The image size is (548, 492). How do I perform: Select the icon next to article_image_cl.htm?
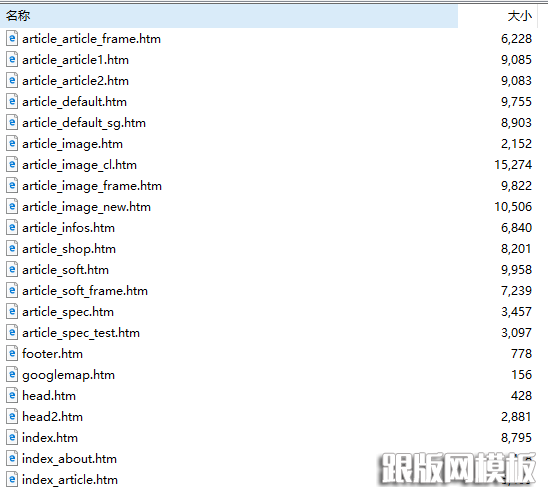click(12, 164)
